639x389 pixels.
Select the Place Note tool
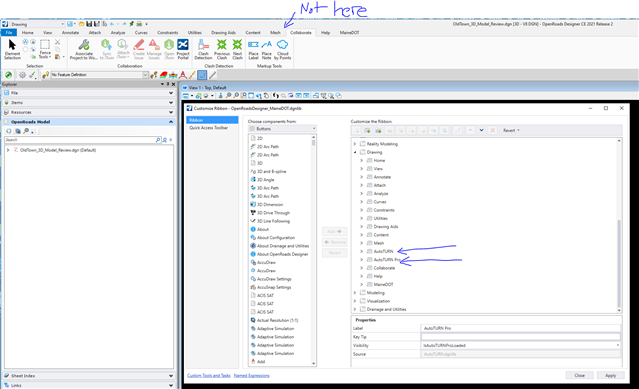(x=267, y=49)
